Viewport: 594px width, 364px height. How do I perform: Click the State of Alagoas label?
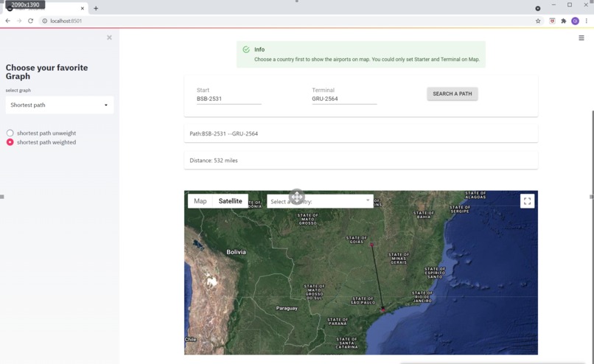click(x=475, y=195)
